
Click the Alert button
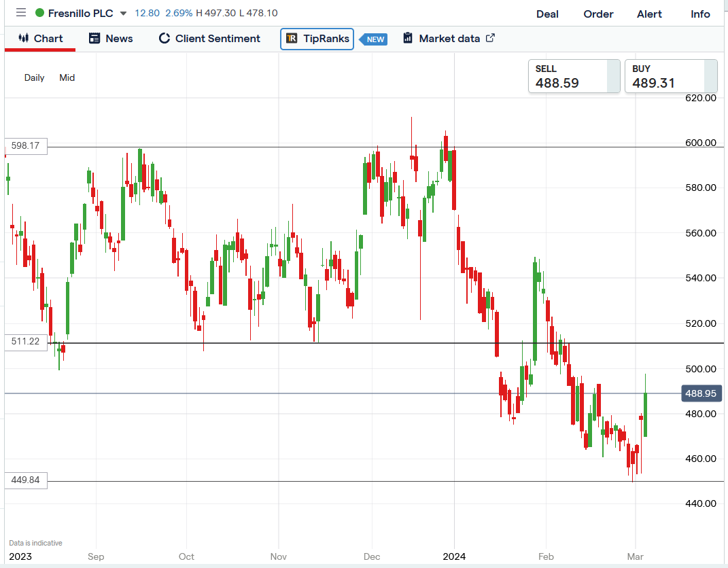[650, 14]
